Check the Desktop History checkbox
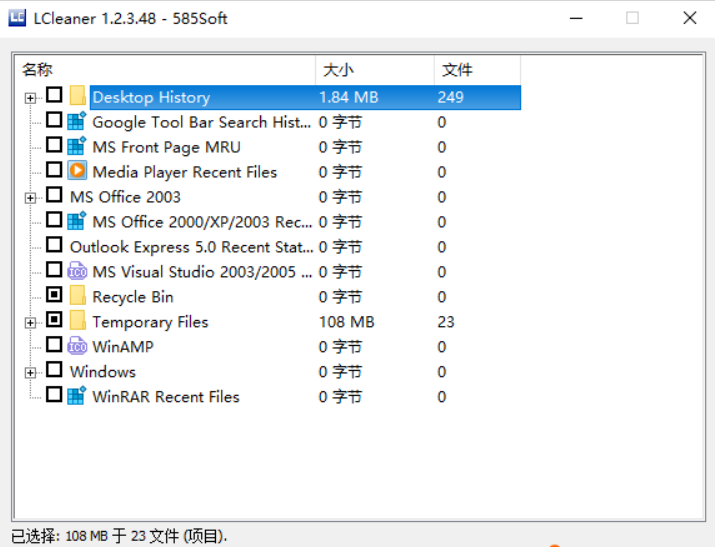This screenshot has height=547, width=715. [54, 96]
